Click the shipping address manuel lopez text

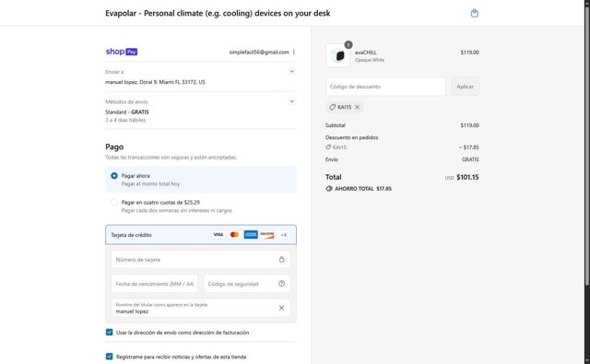[155, 82]
